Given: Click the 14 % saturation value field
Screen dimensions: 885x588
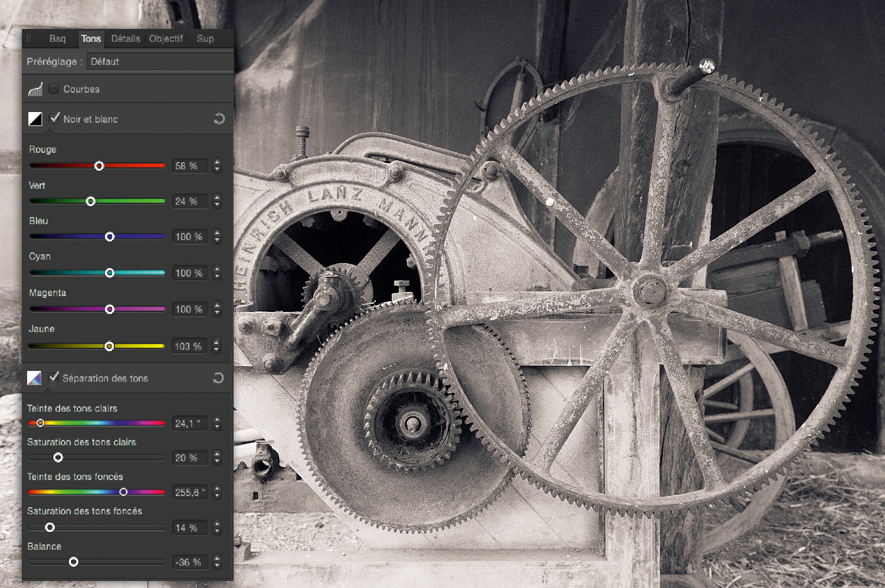Looking at the screenshot, I should point(190,528).
